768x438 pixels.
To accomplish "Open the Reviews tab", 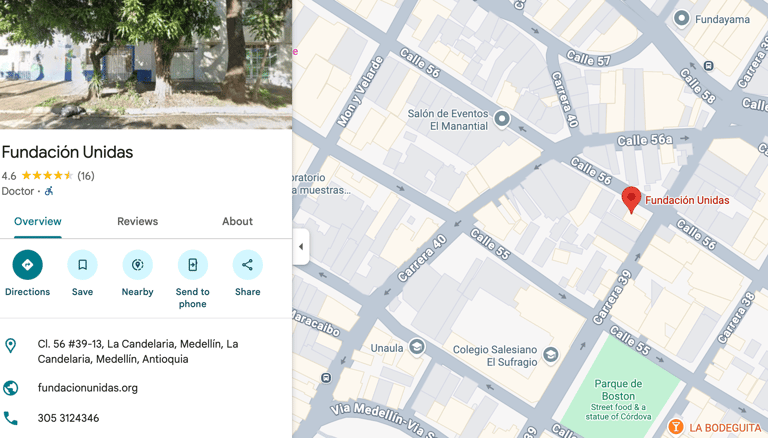I will [138, 221].
